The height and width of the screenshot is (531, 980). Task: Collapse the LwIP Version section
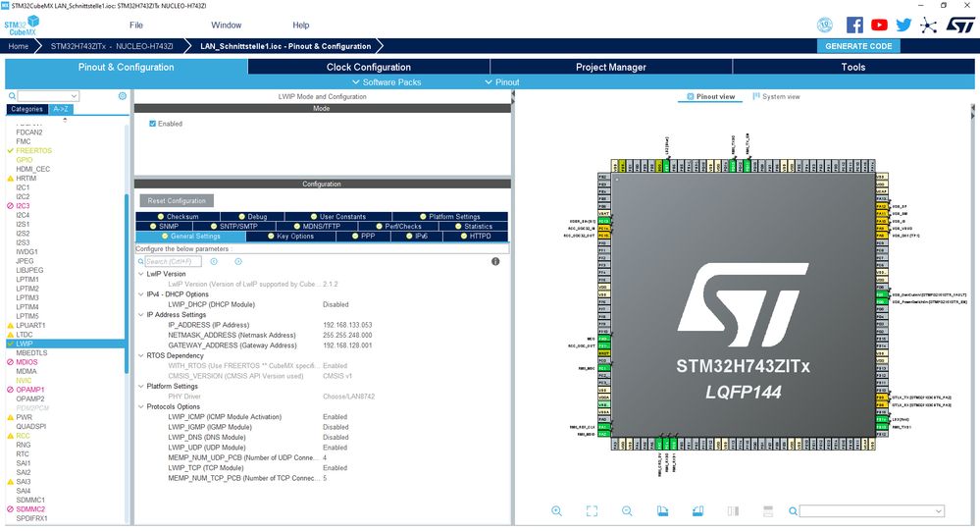140,274
